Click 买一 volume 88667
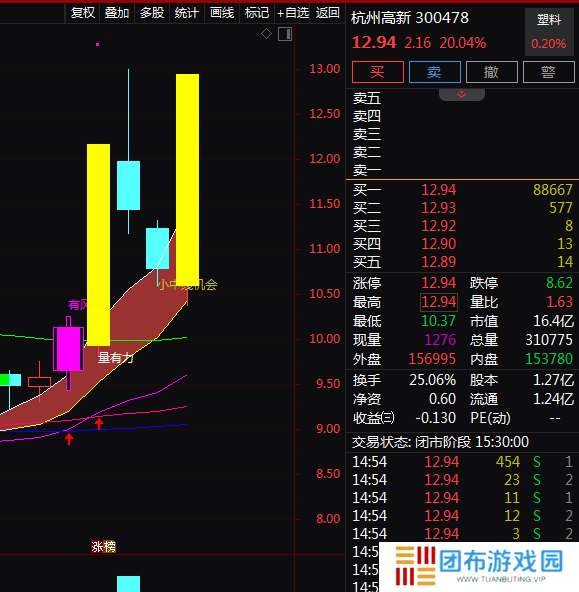 click(x=553, y=190)
